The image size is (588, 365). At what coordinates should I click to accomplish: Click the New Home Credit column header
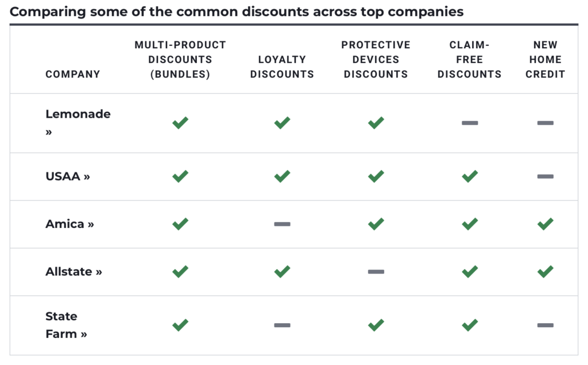click(x=546, y=59)
